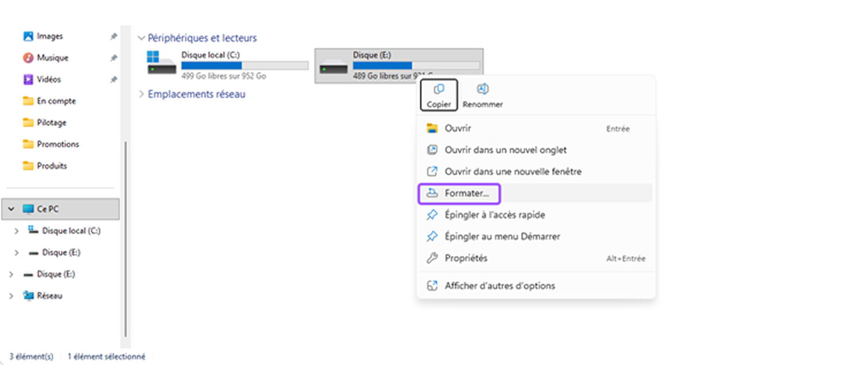Click Afficher d'autres d'options entry
This screenshot has height=390, width=868.
(500, 286)
